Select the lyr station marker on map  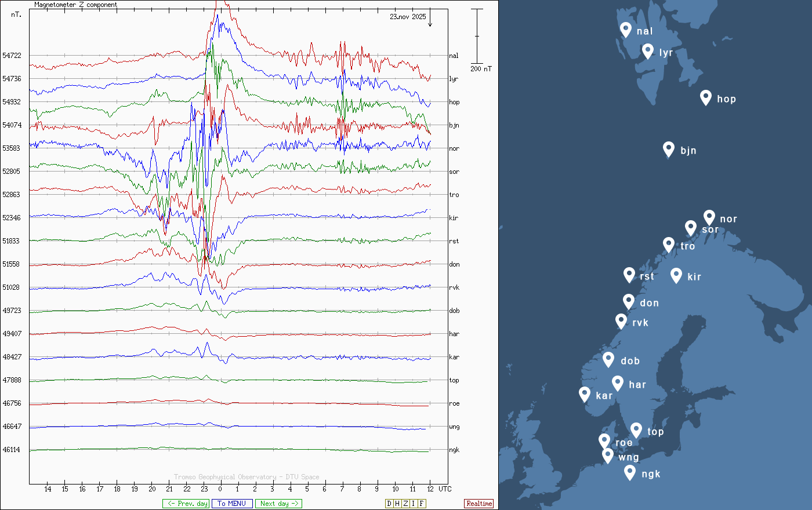pos(648,51)
